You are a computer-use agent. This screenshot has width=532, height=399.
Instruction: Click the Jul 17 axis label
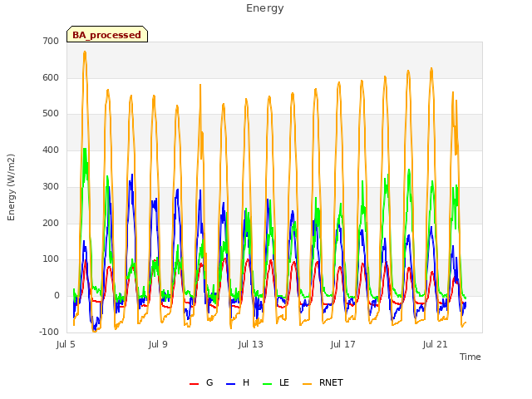342,345
